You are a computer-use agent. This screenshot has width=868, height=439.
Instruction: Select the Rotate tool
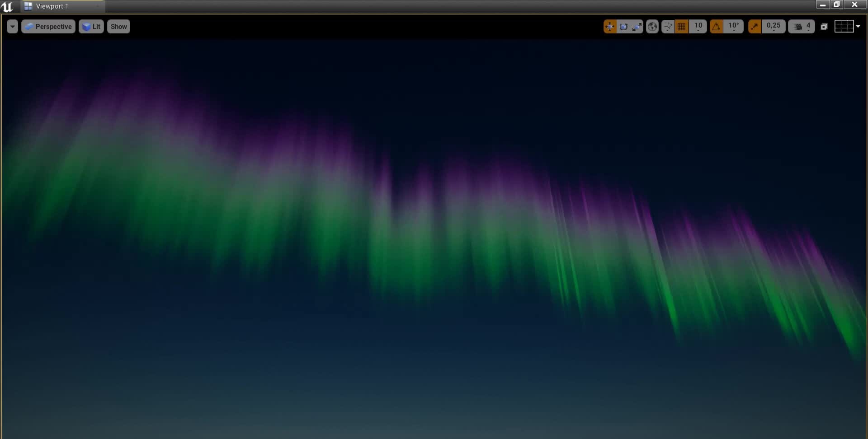click(x=623, y=26)
